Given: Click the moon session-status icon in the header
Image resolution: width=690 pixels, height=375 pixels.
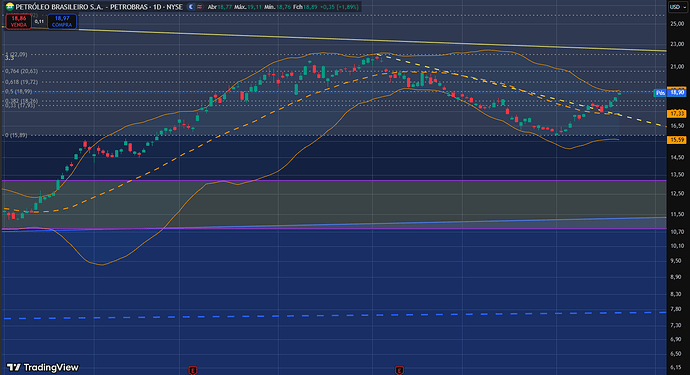Looking at the screenshot, I should 191,7.
